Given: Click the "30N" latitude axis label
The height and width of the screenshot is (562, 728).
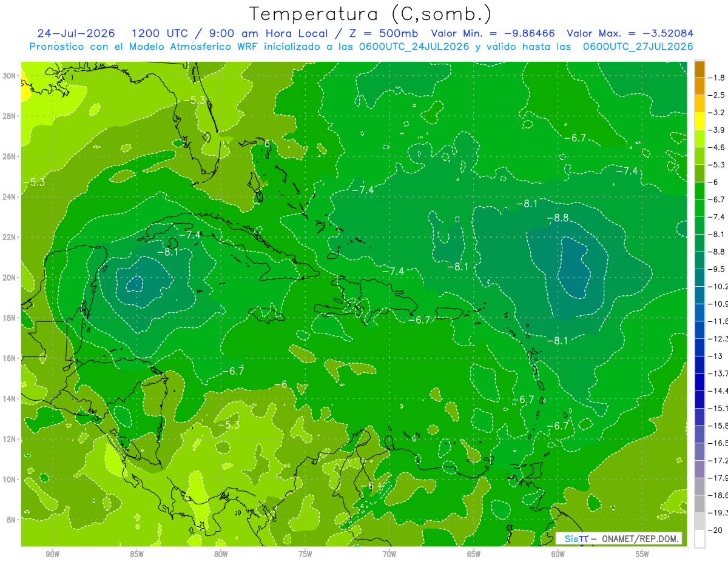Looking at the screenshot, I should coord(9,76).
